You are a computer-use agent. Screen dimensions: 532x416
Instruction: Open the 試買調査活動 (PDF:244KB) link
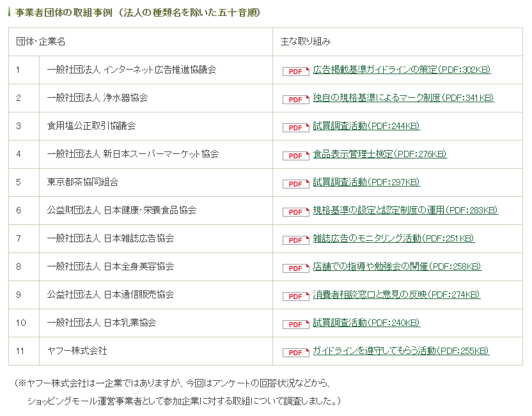point(366,126)
